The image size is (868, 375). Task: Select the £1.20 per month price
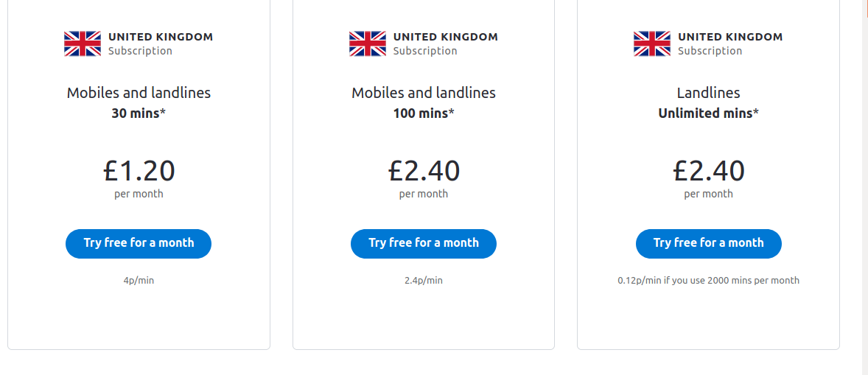[x=139, y=171]
